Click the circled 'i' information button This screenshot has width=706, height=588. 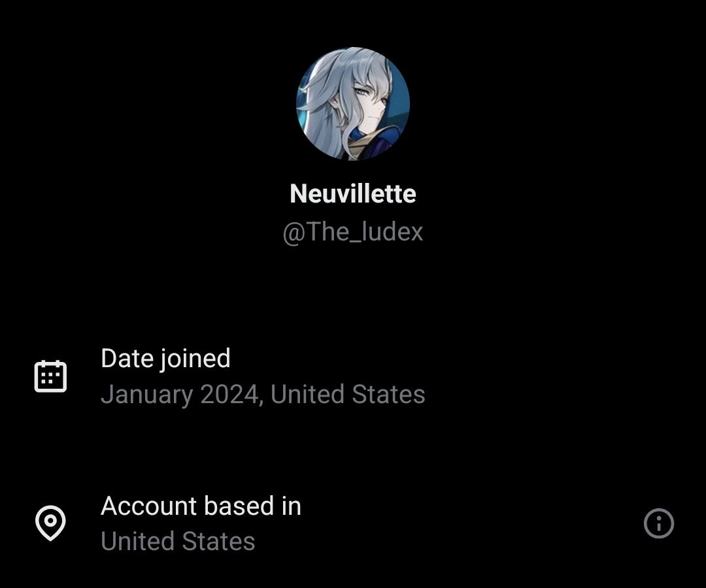point(658,523)
